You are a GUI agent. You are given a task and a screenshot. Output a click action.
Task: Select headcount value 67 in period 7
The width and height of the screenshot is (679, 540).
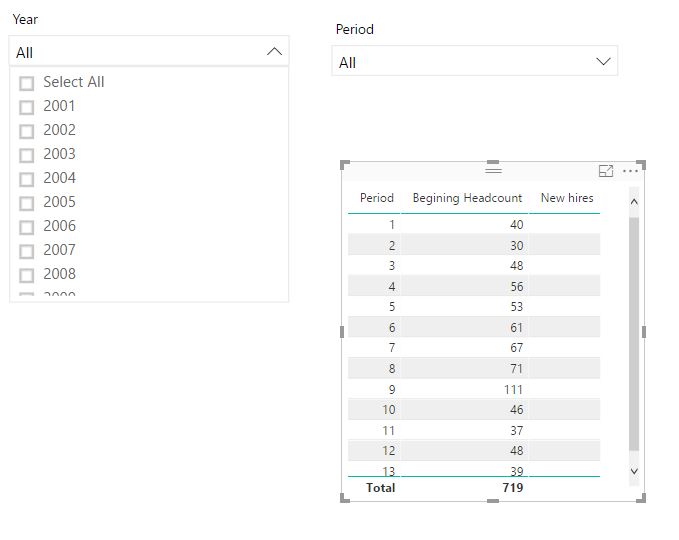[x=516, y=347]
